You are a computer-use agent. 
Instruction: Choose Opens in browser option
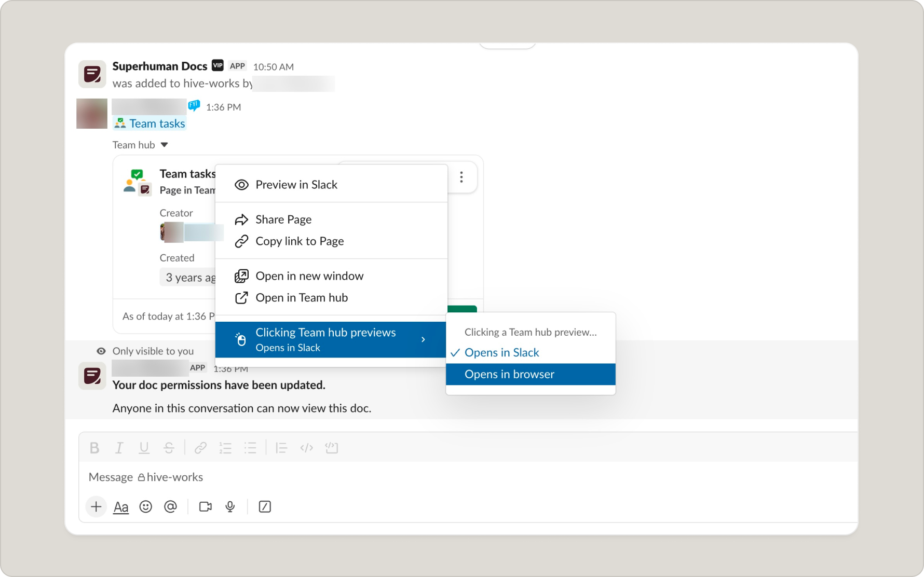(531, 374)
